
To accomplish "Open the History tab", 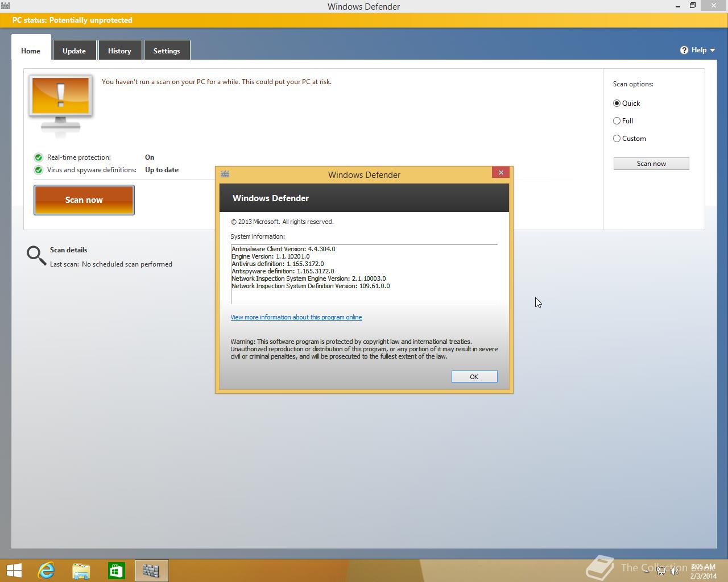I will click(119, 51).
